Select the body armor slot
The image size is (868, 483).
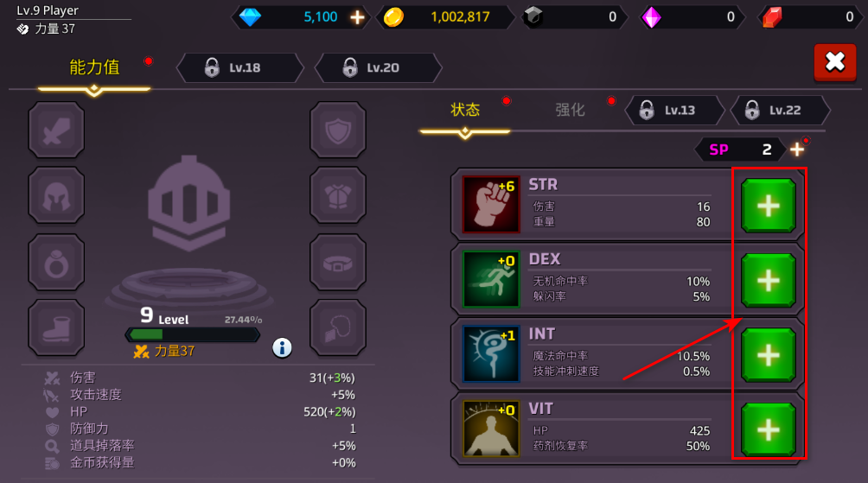[x=338, y=195]
